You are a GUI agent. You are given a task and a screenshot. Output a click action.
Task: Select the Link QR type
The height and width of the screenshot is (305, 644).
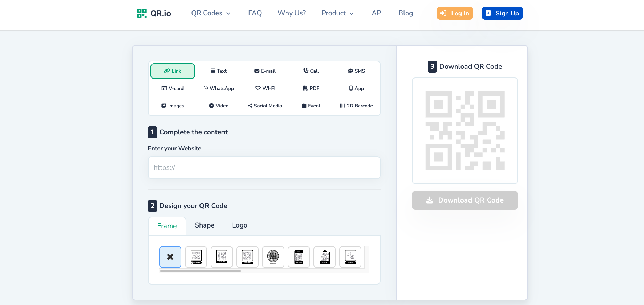point(173,71)
